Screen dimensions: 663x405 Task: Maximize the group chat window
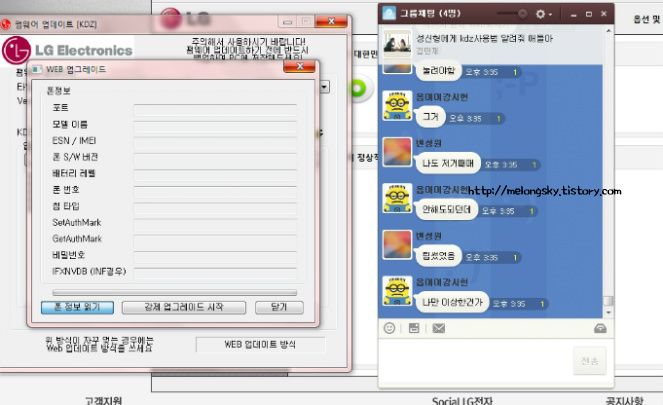point(589,14)
